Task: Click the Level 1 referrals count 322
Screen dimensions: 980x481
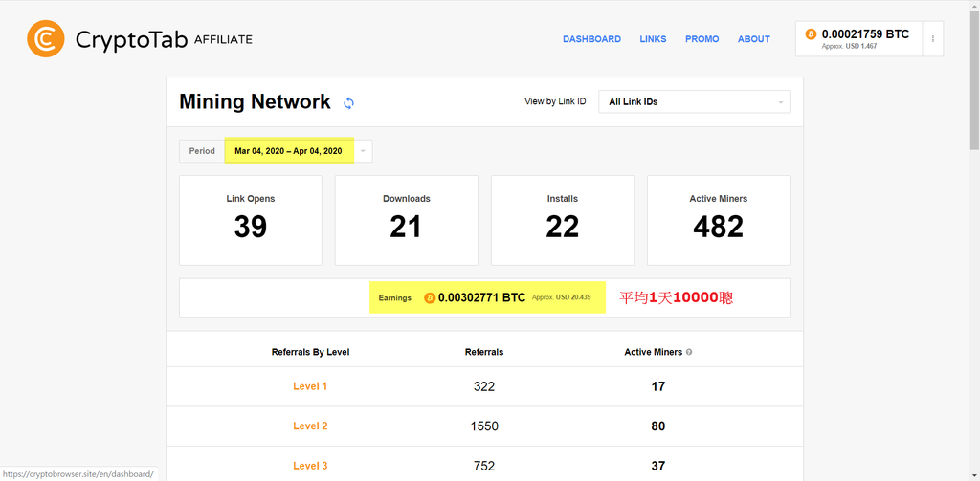Action: (484, 386)
